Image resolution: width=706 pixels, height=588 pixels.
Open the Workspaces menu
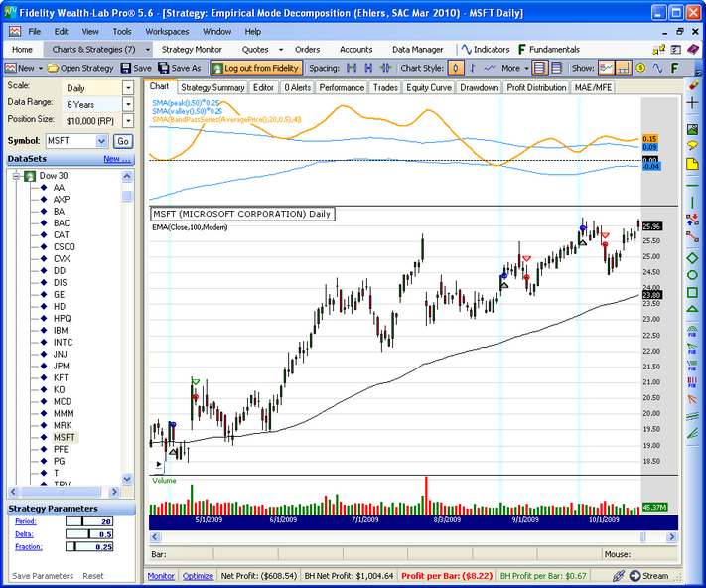[x=166, y=32]
